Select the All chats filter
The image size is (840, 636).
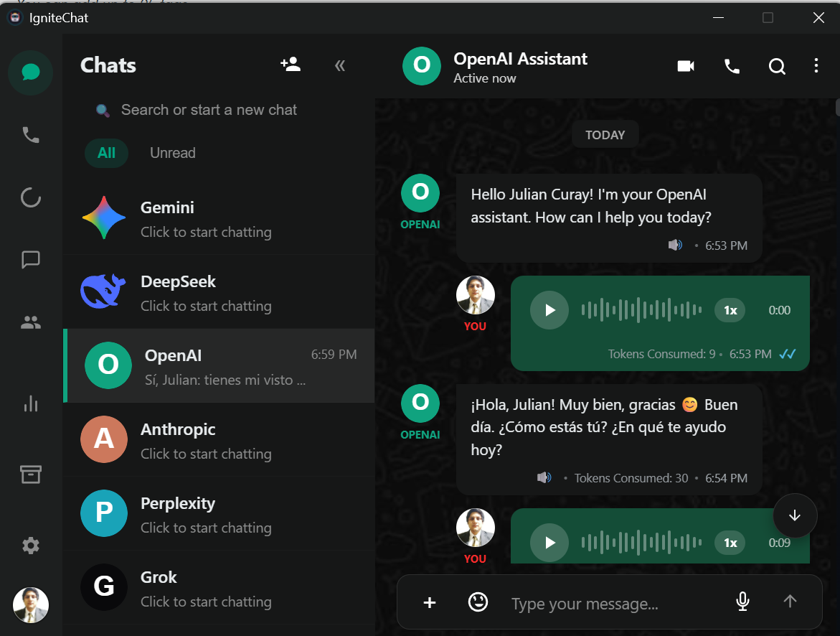pos(106,153)
